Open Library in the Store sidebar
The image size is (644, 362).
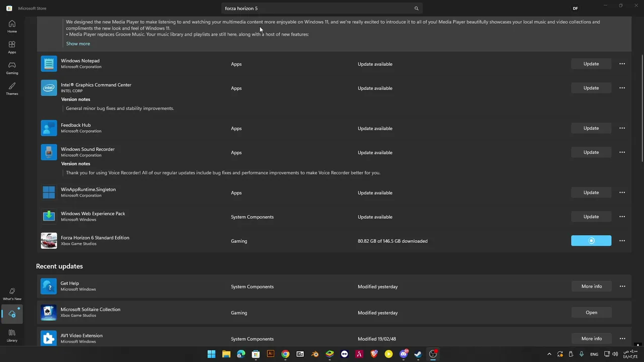coord(12,335)
